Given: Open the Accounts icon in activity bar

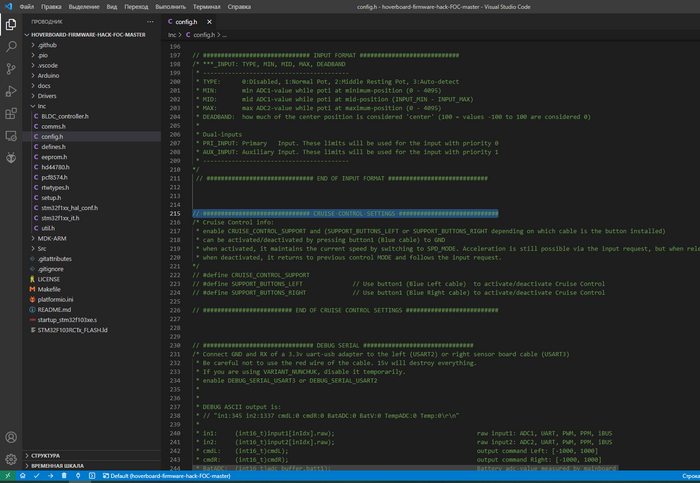Looking at the screenshot, I should click(x=11, y=437).
